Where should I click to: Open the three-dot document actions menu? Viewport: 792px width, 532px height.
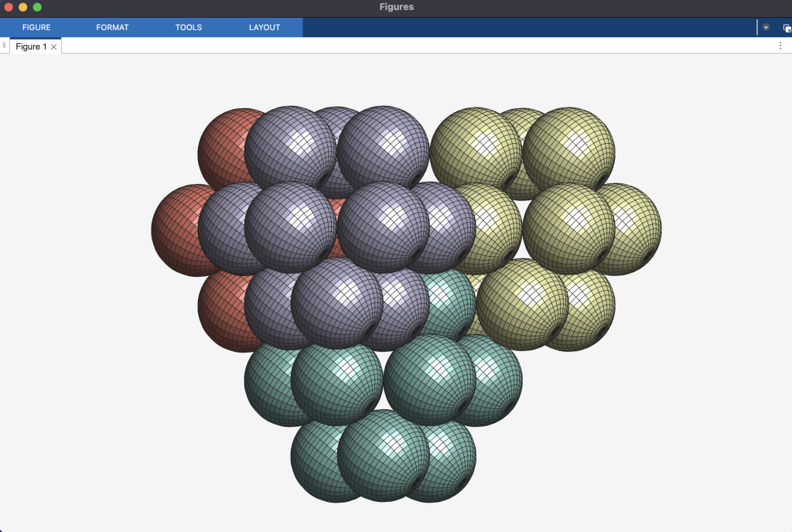tap(780, 46)
